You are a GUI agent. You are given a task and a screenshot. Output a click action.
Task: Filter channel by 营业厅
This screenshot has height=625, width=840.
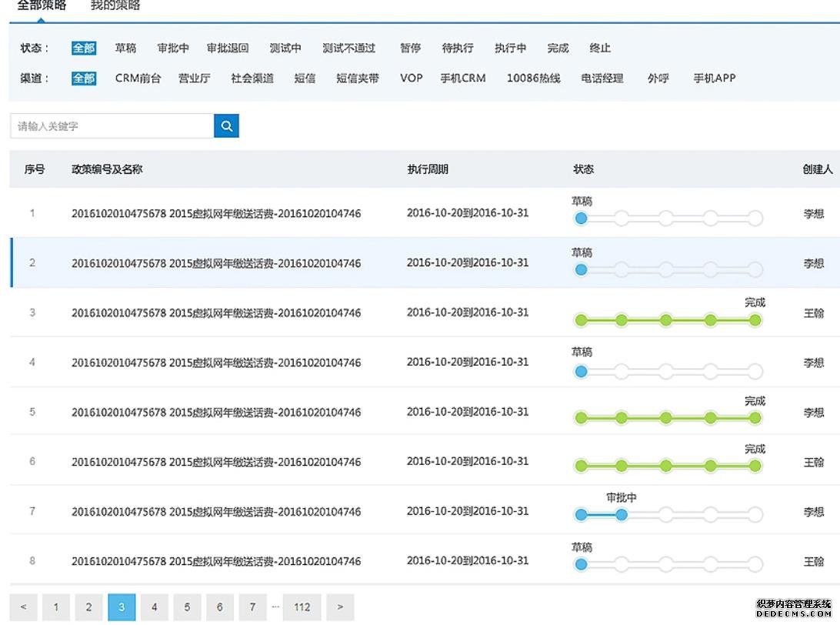pyautogui.click(x=194, y=79)
